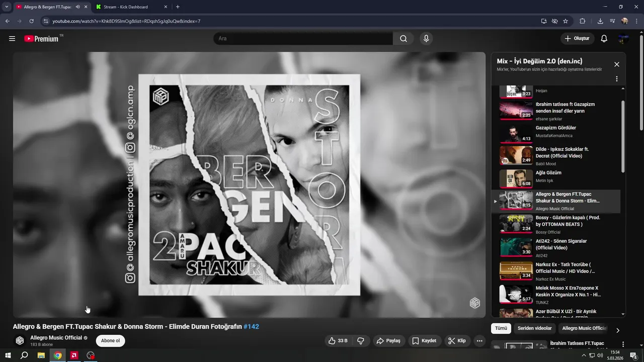Screen dimensions: 644x362
Task: Open the account avatar menu
Action: [623, 39]
